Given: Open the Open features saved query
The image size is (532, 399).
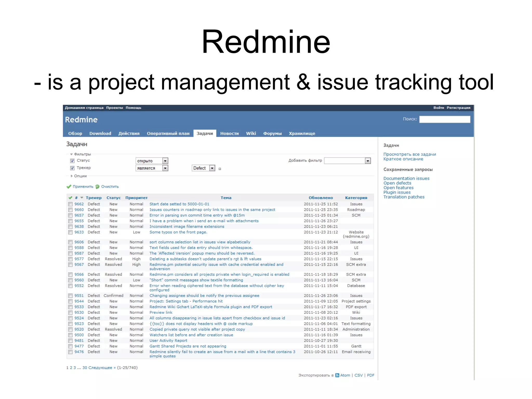Looking at the screenshot, I should click(398, 188).
